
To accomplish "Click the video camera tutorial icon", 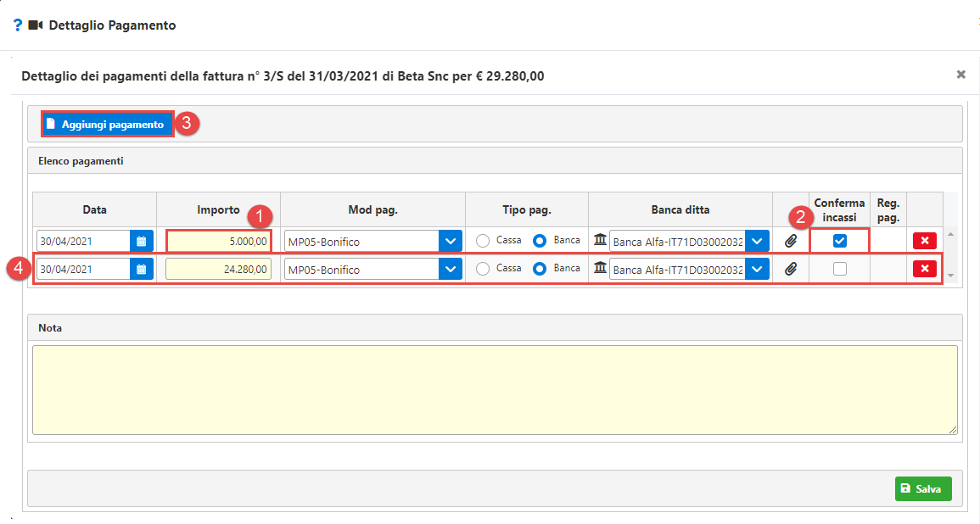I will (x=36, y=25).
